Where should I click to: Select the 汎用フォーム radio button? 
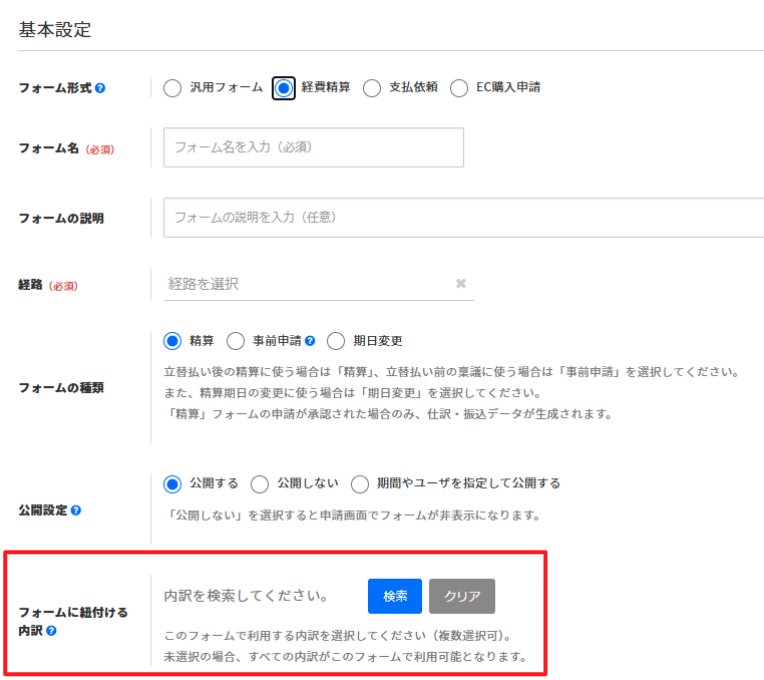pyautogui.click(x=172, y=88)
